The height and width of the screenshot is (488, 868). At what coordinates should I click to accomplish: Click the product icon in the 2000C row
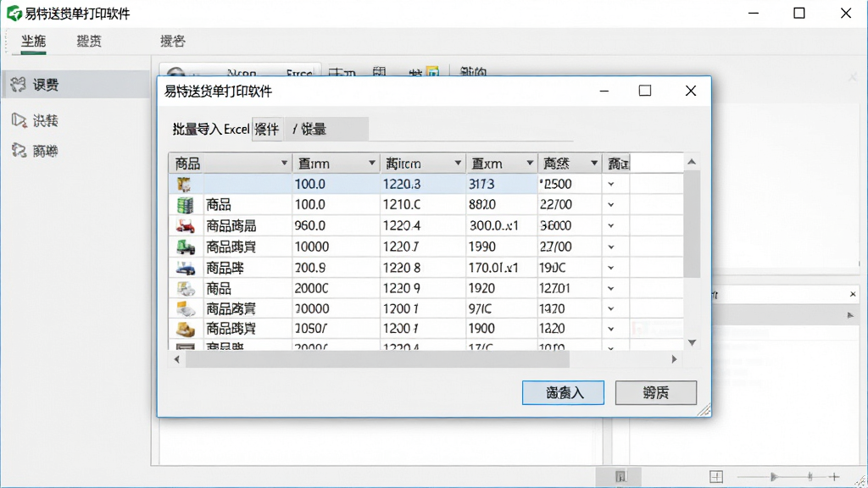(x=186, y=288)
